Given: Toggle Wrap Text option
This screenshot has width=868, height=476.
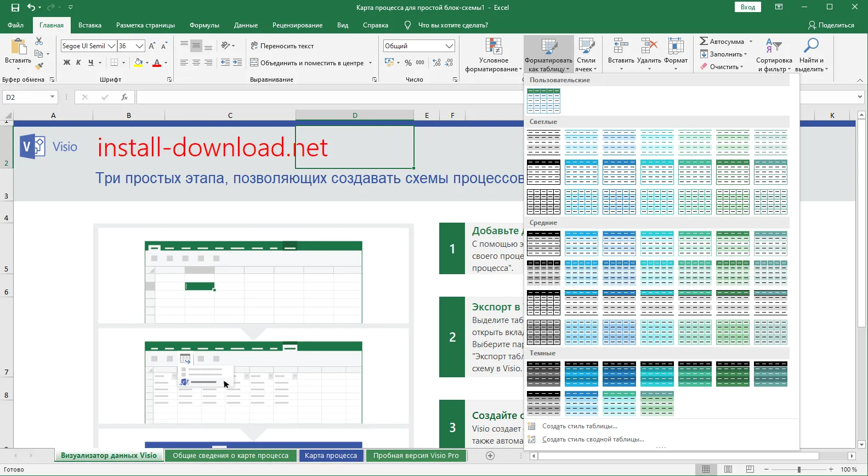Looking at the screenshot, I should click(282, 46).
